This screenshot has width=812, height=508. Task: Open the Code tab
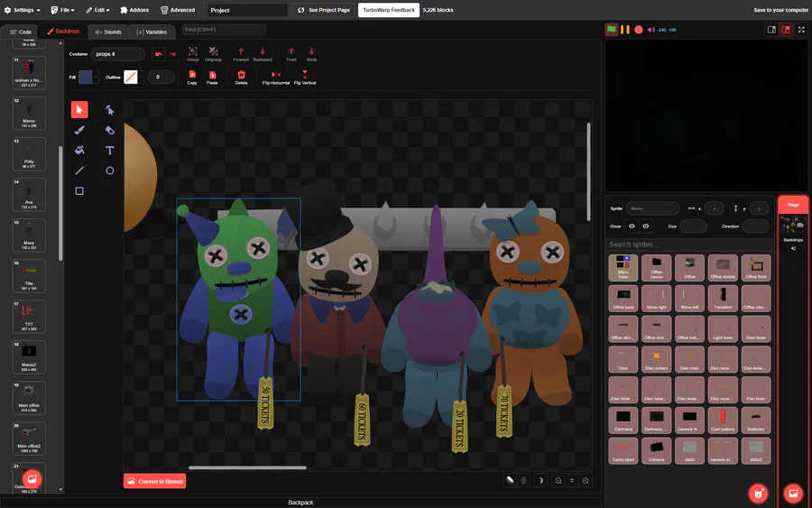(x=21, y=32)
